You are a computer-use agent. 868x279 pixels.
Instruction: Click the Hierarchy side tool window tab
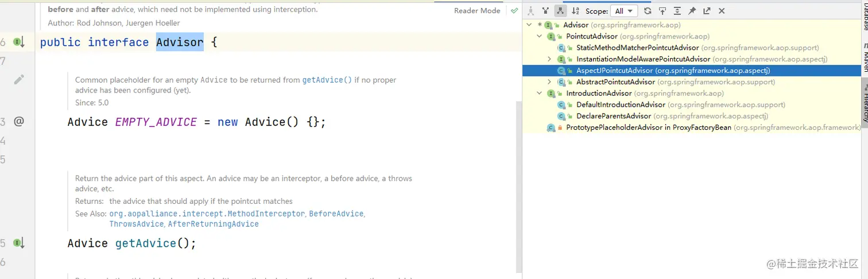865,102
